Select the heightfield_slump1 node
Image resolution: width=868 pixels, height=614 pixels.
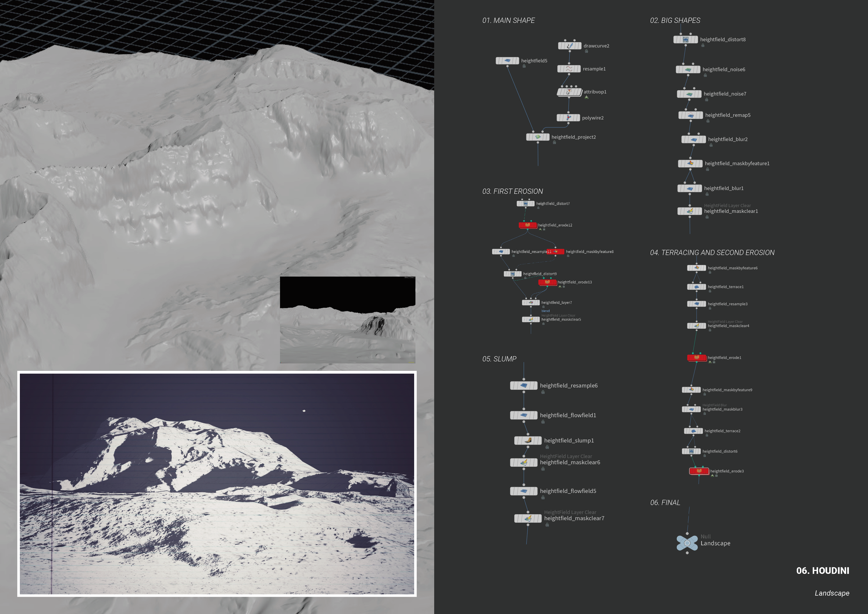pyautogui.click(x=528, y=440)
